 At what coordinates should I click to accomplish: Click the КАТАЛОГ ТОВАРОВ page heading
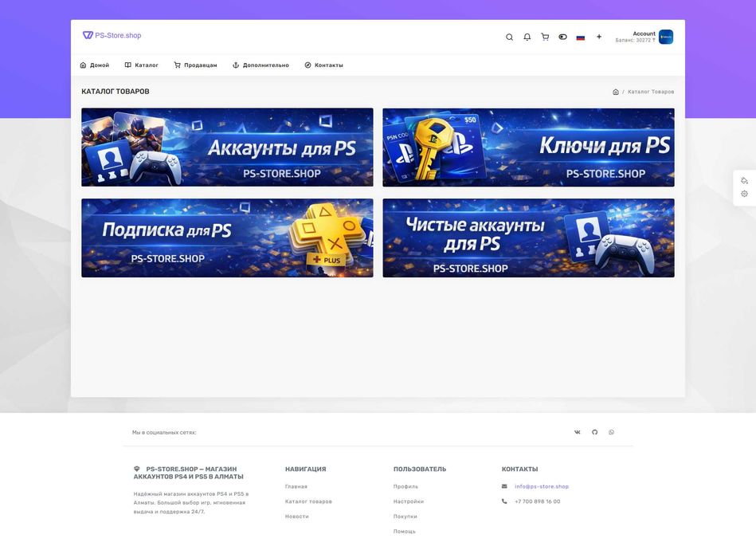tap(116, 91)
